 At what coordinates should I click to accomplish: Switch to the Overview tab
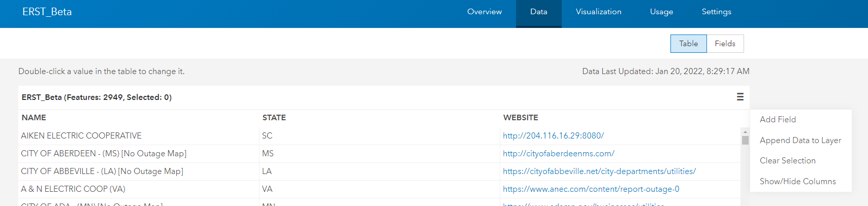point(485,12)
